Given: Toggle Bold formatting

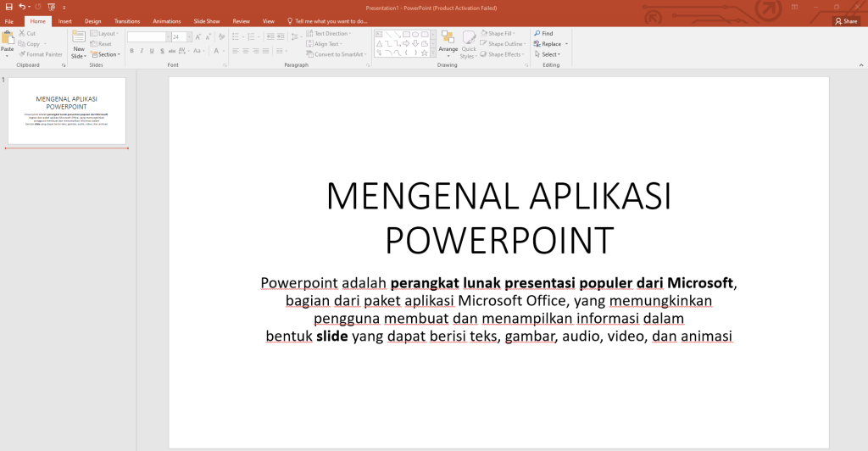Looking at the screenshot, I should click(131, 51).
